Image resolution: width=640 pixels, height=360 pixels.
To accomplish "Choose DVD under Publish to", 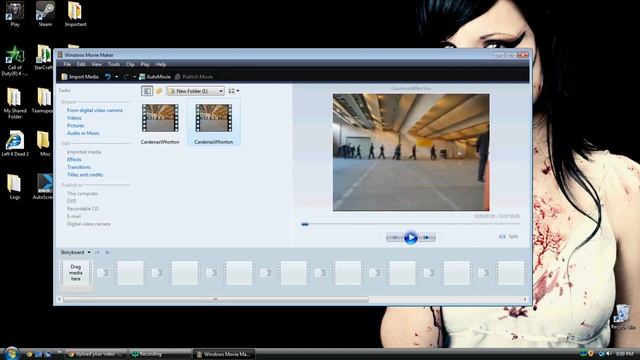I will coord(71,201).
